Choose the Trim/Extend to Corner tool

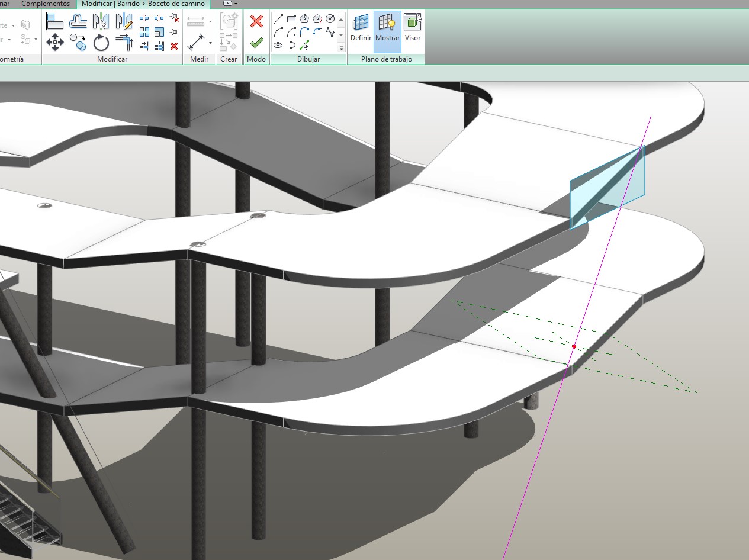point(124,41)
